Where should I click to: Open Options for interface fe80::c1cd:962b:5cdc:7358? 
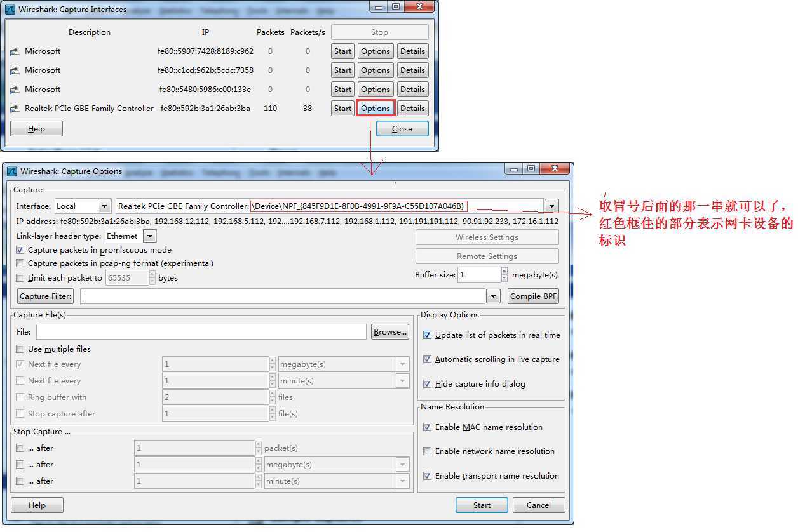(x=376, y=70)
